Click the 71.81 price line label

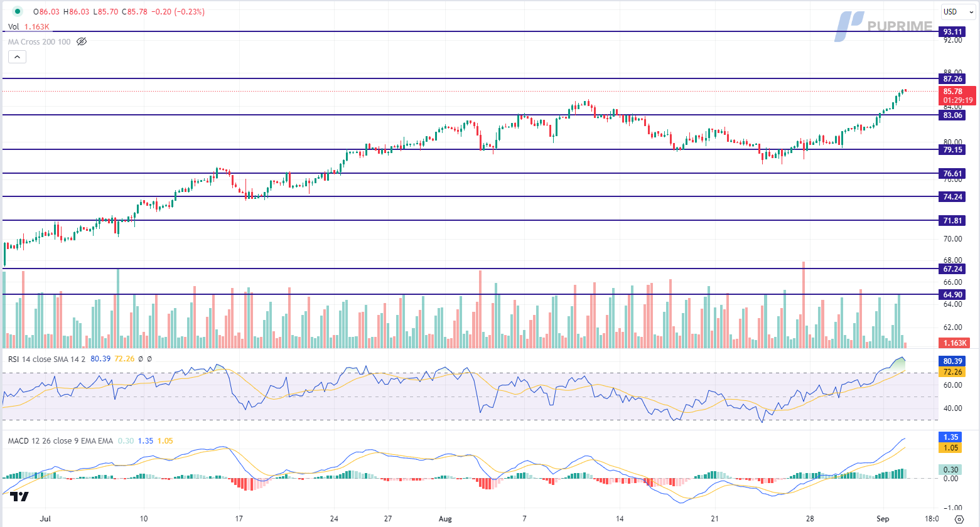click(x=952, y=221)
